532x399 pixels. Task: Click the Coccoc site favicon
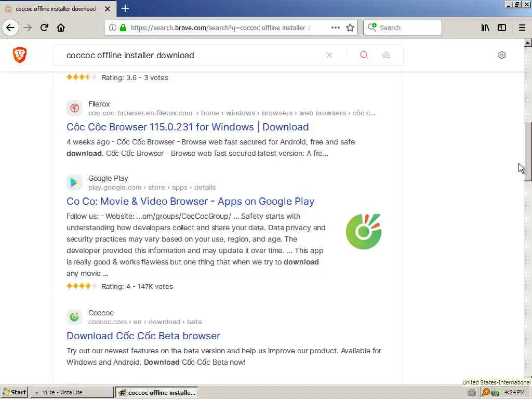(74, 317)
